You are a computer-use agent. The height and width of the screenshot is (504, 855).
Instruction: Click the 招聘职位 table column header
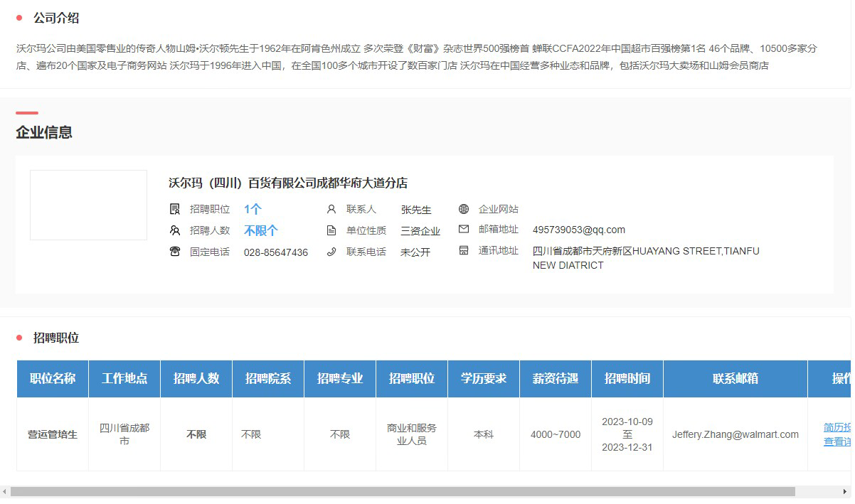click(412, 379)
